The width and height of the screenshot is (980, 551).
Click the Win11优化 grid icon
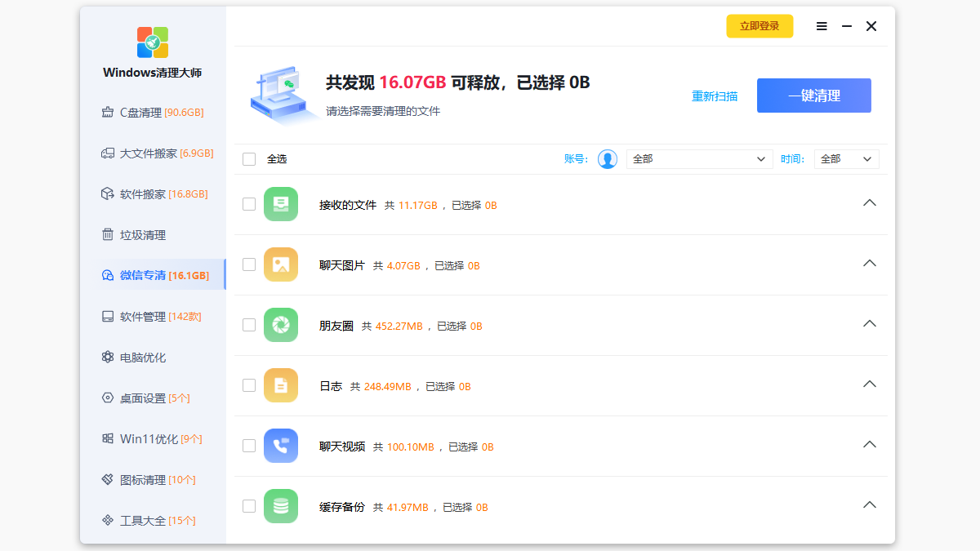point(107,439)
